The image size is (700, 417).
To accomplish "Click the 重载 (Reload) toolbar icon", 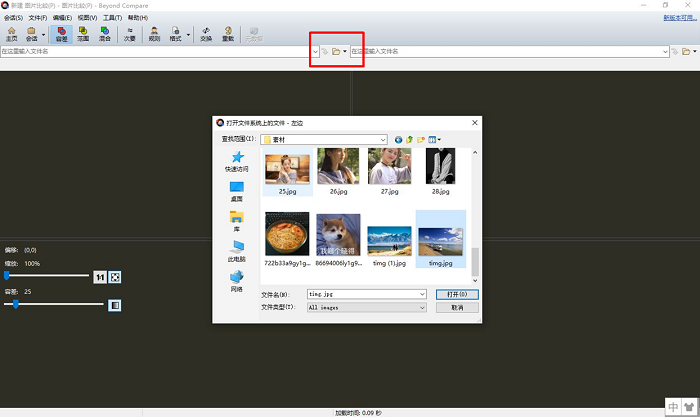I will (229, 34).
